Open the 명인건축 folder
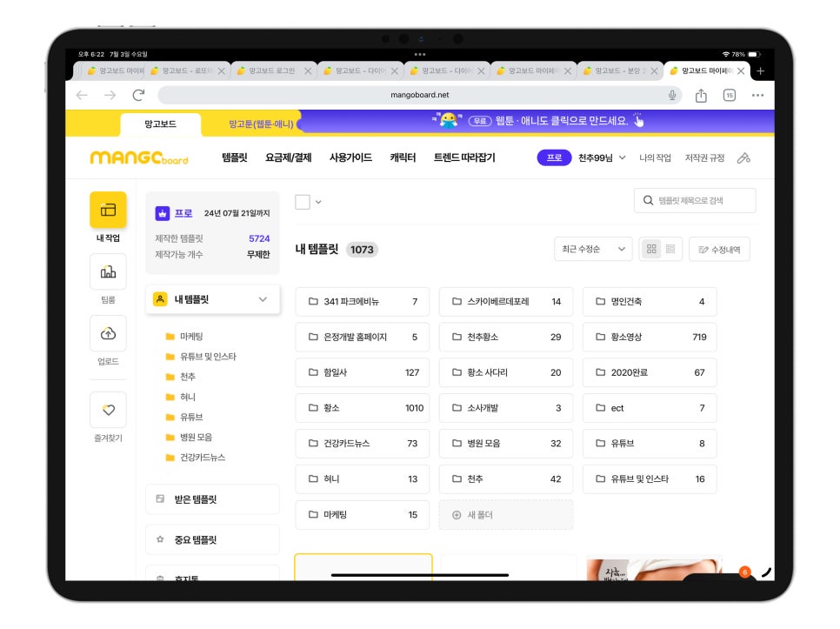840x629 pixels. coord(650,302)
